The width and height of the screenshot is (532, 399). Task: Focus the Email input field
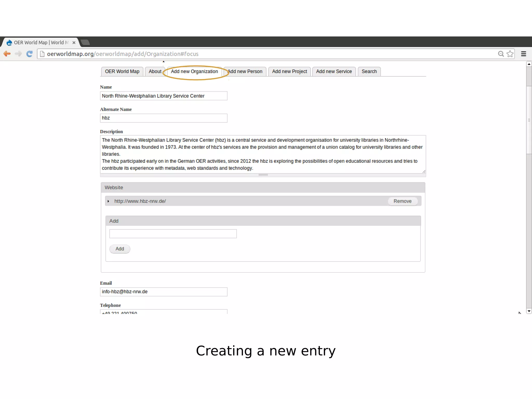(163, 292)
